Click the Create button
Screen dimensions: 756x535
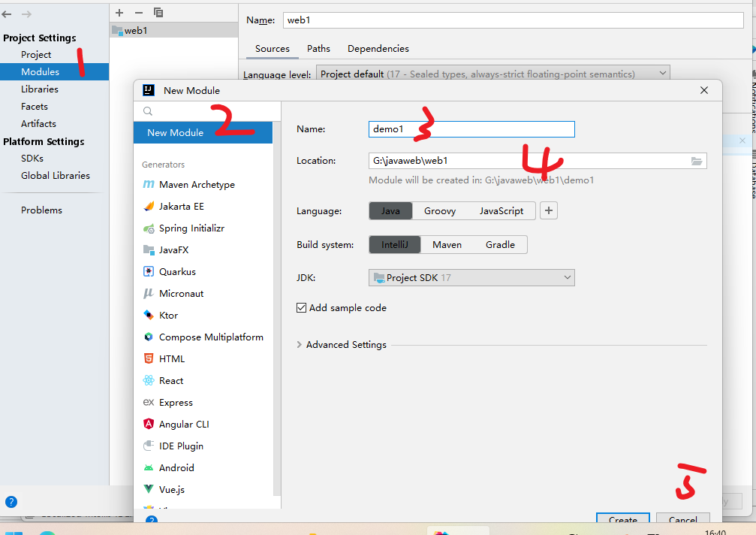click(623, 519)
